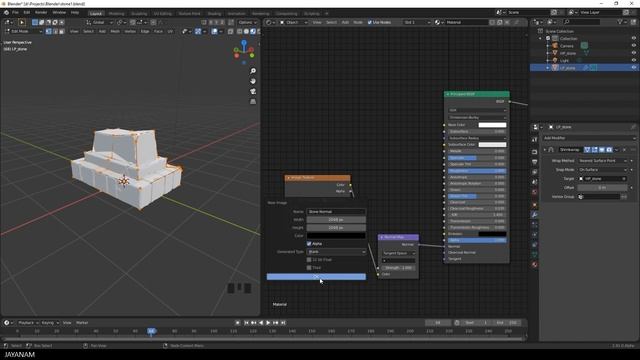This screenshot has width=640, height=360.
Task: Open the Generated Type Blank dropdown
Action: click(336, 252)
